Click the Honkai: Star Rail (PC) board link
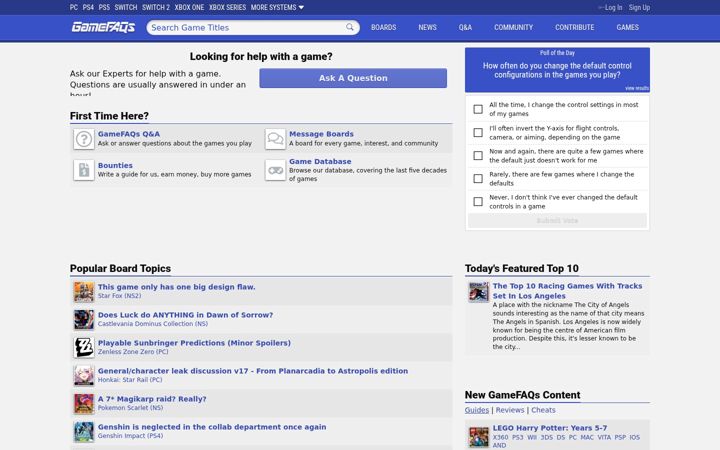Image resolution: width=720 pixels, height=450 pixels. (129, 380)
